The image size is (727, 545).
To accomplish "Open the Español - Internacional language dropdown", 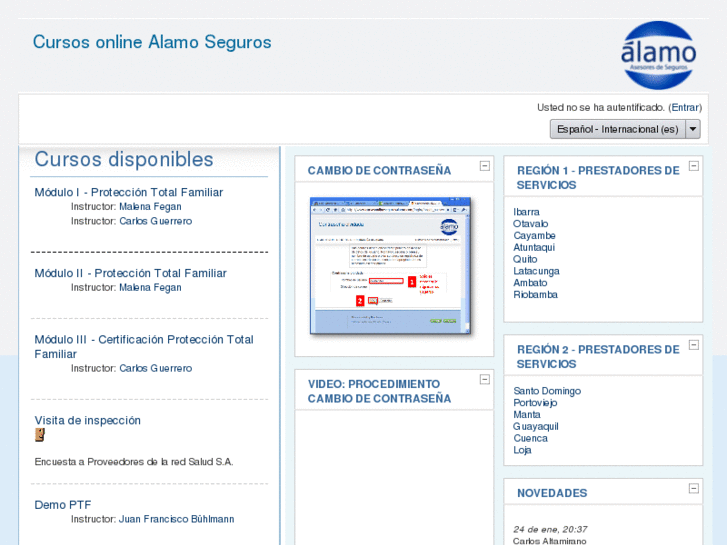I will coord(625,129).
